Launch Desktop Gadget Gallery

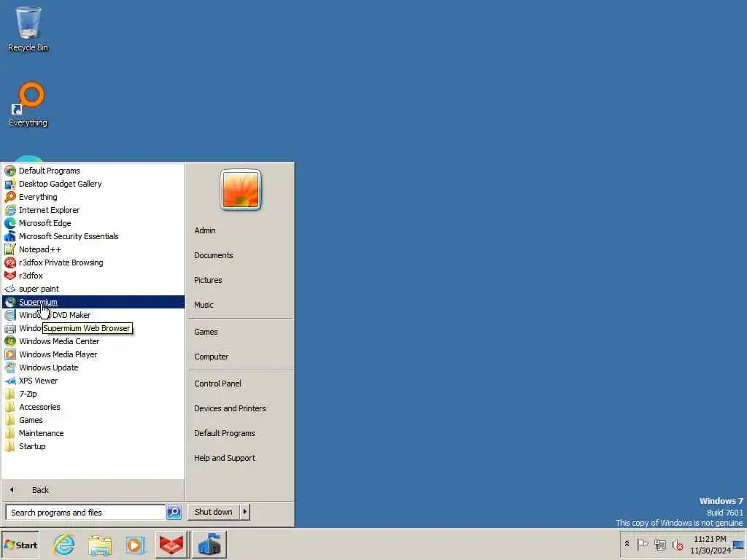93,184
